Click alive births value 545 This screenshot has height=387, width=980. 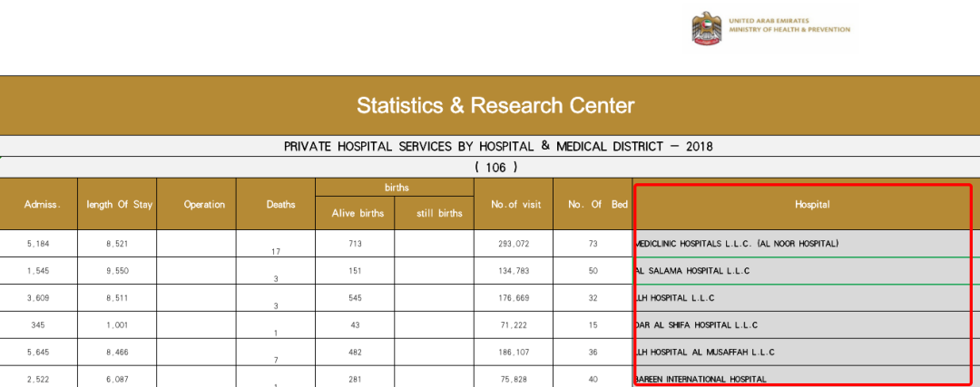[x=355, y=298]
